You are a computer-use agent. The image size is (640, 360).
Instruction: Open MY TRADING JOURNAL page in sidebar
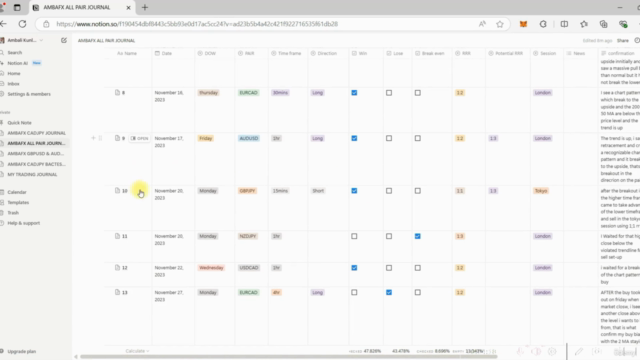(32, 174)
